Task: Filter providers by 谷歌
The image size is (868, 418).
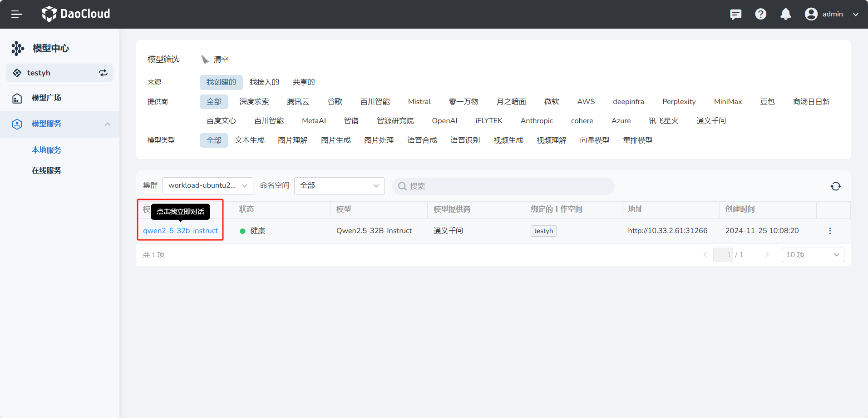Action: pos(335,102)
